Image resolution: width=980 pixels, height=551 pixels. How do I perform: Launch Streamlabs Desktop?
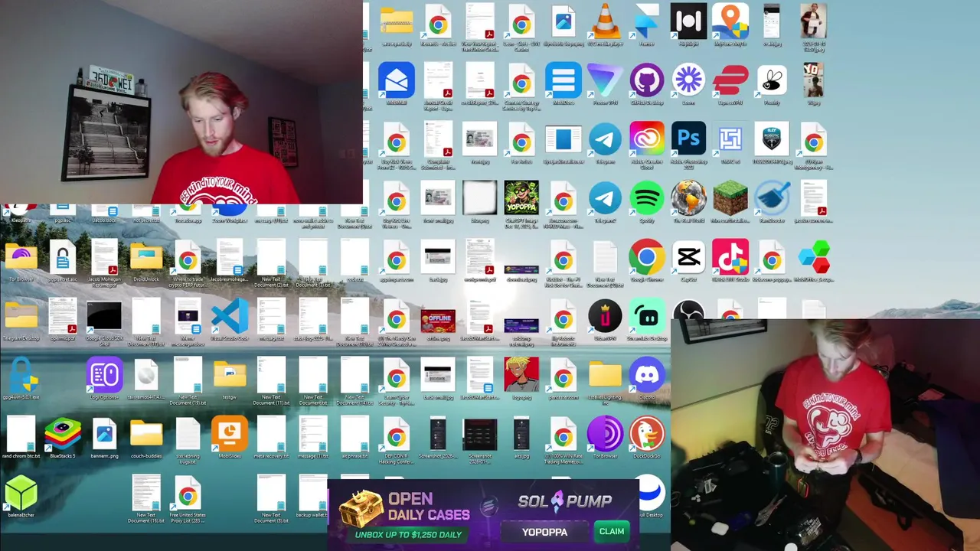646,317
